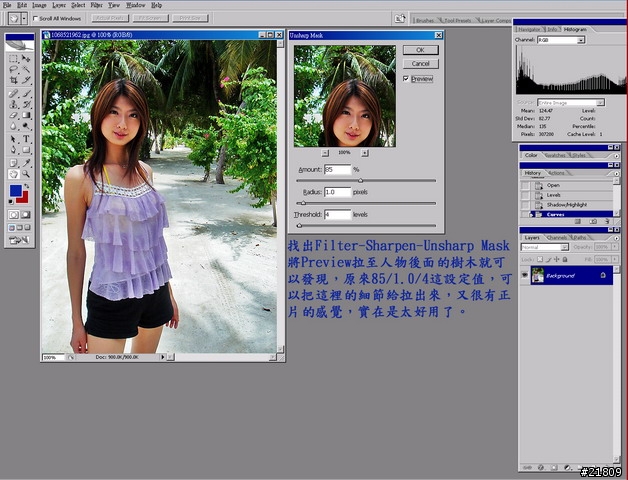
Task: Select the Lasso tool
Action: click(x=13, y=69)
